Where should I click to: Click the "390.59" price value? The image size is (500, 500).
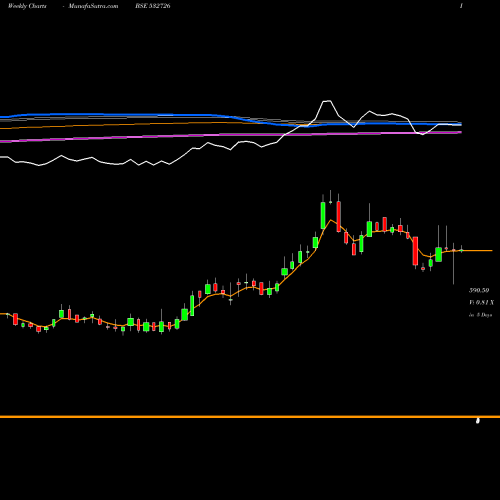[x=479, y=290]
